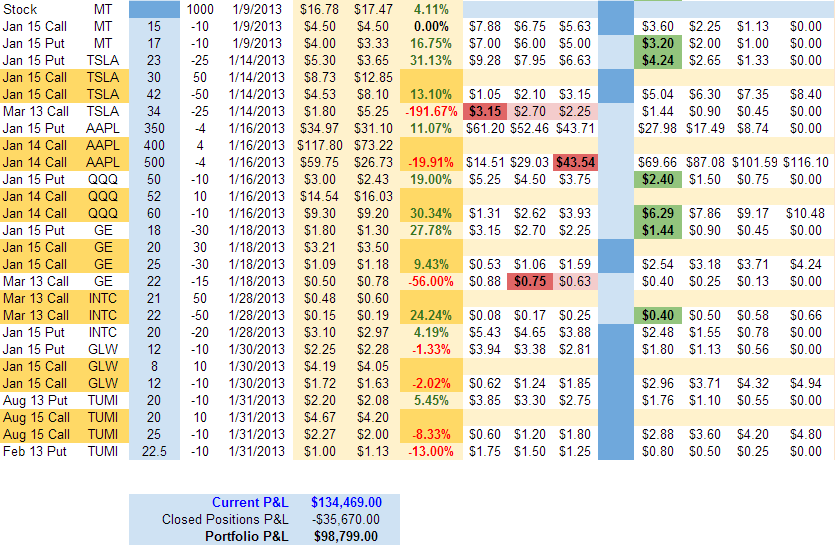Click the $116.10 cell in AAPL row
Image resolution: width=835 pixels, height=545 pixels.
click(805, 162)
